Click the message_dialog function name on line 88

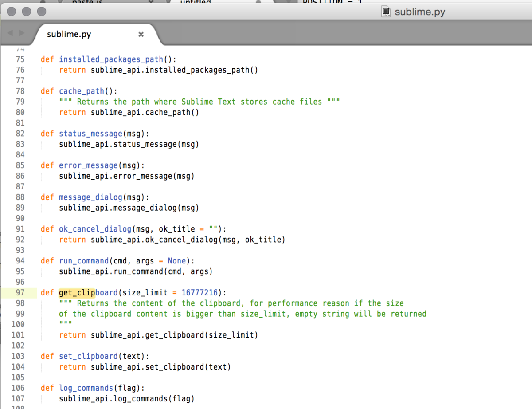coord(91,197)
